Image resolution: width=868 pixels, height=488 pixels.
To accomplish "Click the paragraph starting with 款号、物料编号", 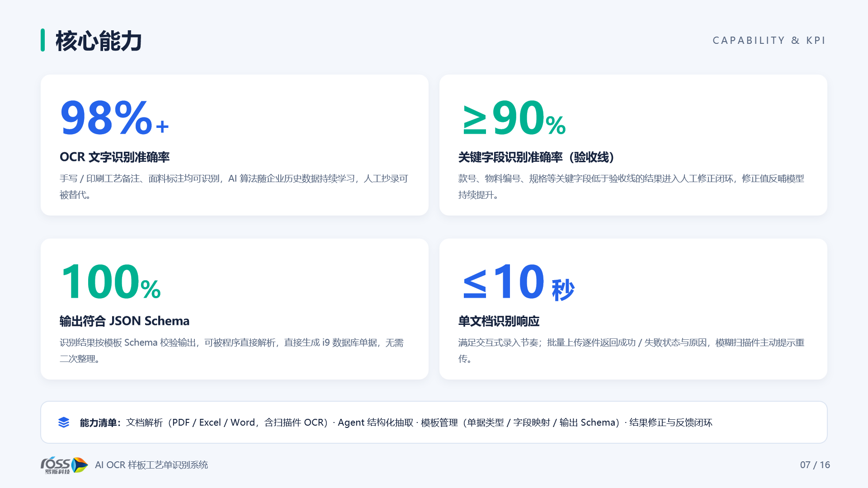I will tap(631, 187).
